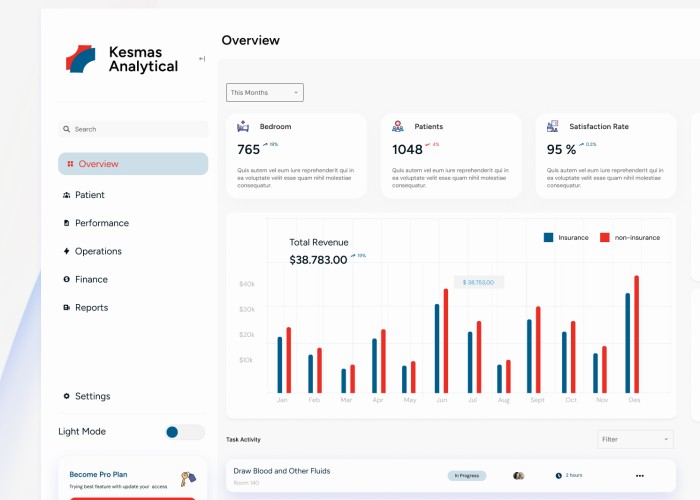Select Overview in the sidebar
The width and height of the screenshot is (700, 500).
pos(133,164)
